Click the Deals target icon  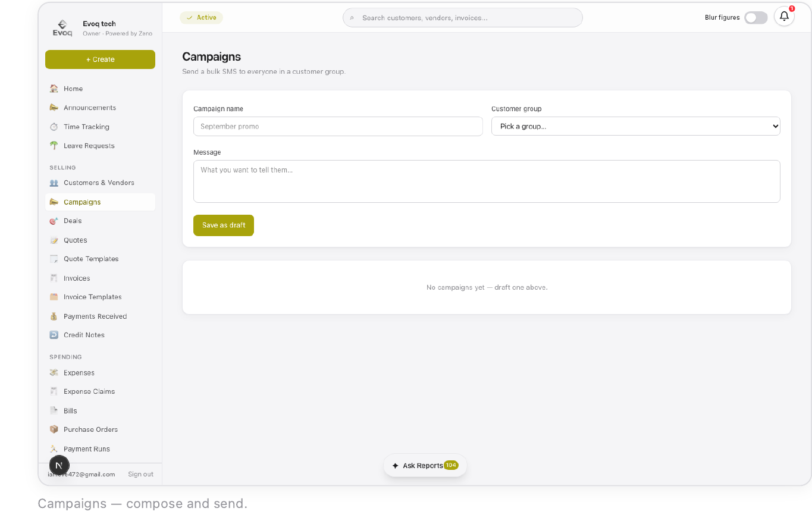pos(54,221)
